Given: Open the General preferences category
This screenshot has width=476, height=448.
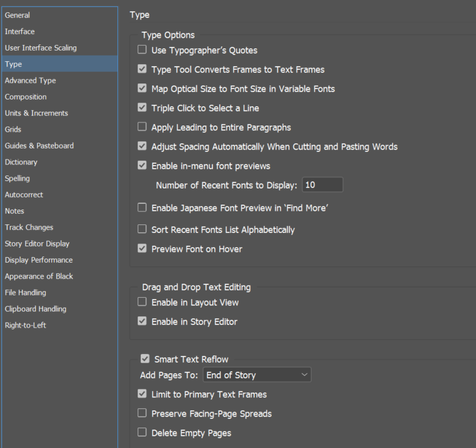Looking at the screenshot, I should (x=17, y=15).
